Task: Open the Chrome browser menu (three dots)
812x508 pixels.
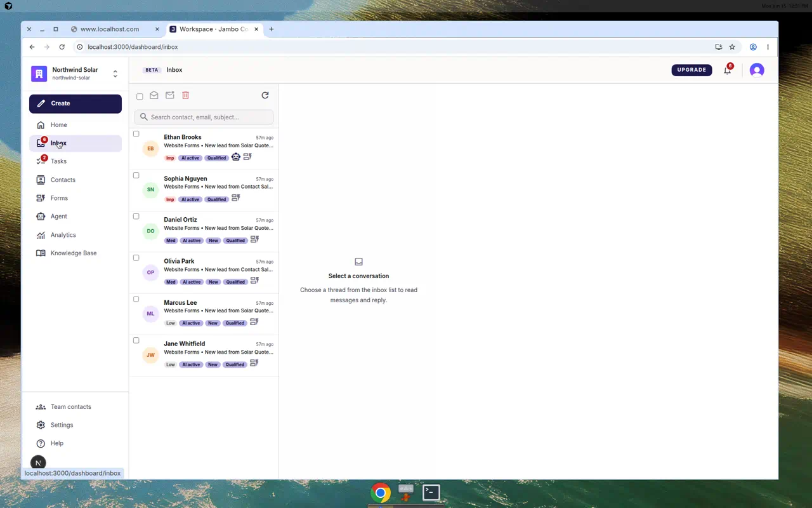Action: 768,47
